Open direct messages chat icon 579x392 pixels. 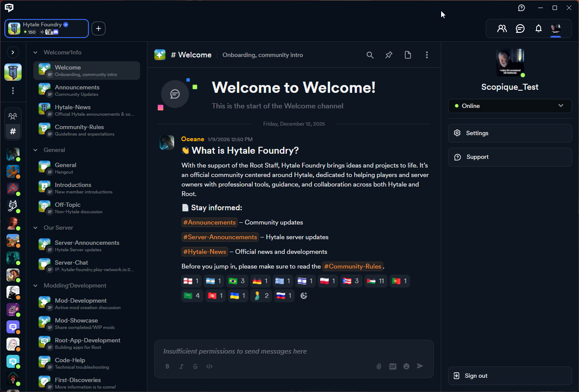[520, 28]
